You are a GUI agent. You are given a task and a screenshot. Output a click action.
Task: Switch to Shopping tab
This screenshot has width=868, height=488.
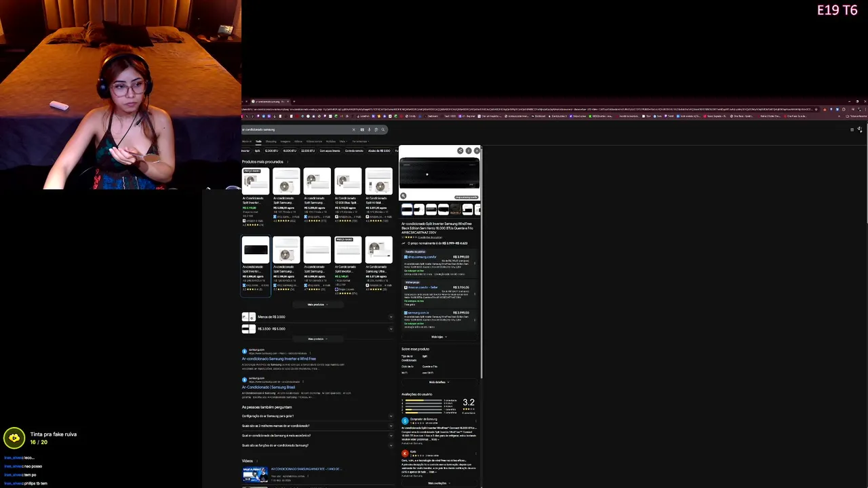pos(271,142)
